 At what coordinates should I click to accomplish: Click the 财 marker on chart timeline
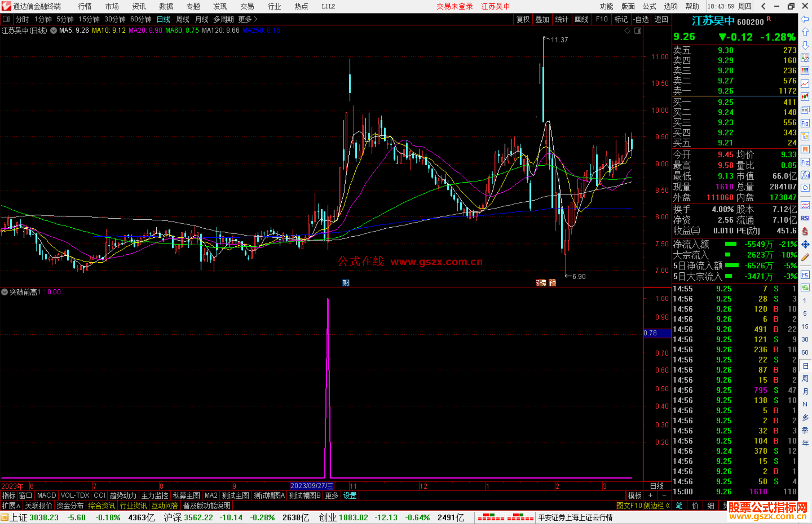pyautogui.click(x=346, y=283)
